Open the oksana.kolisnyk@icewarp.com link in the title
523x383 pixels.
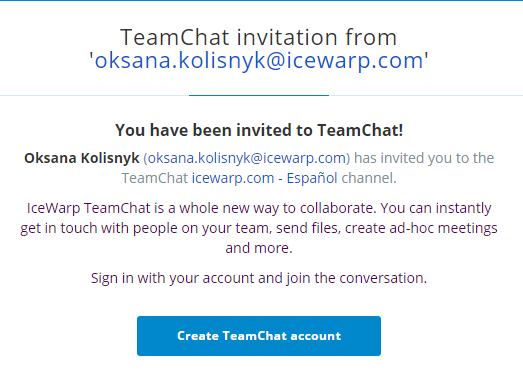(259, 60)
